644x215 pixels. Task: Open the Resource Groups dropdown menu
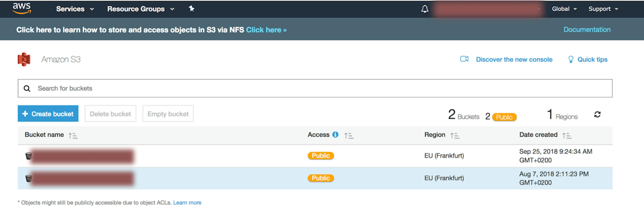pyautogui.click(x=141, y=9)
